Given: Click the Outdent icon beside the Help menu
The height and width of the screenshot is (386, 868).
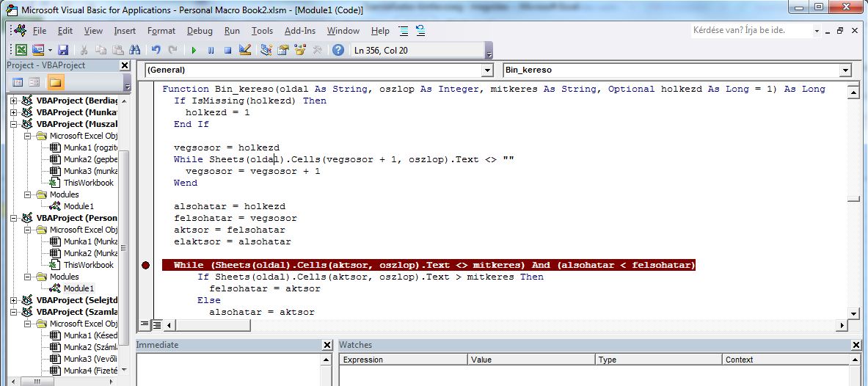Looking at the screenshot, I should coord(420,31).
